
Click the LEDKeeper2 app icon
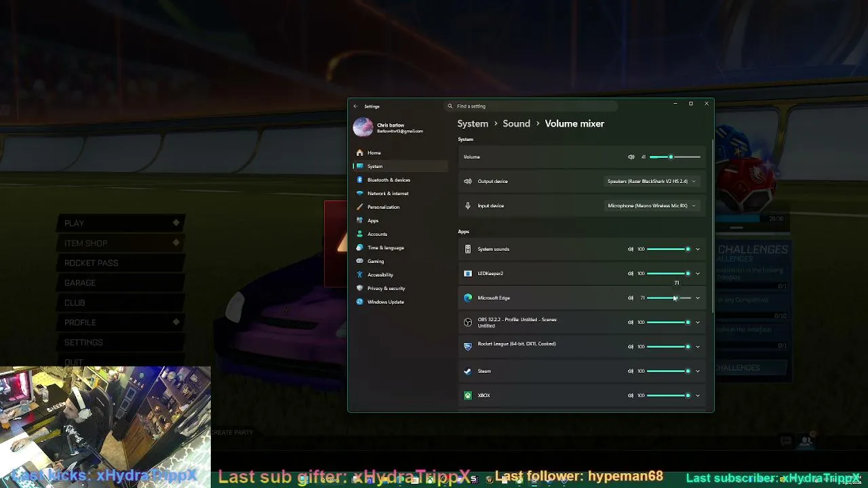(468, 274)
